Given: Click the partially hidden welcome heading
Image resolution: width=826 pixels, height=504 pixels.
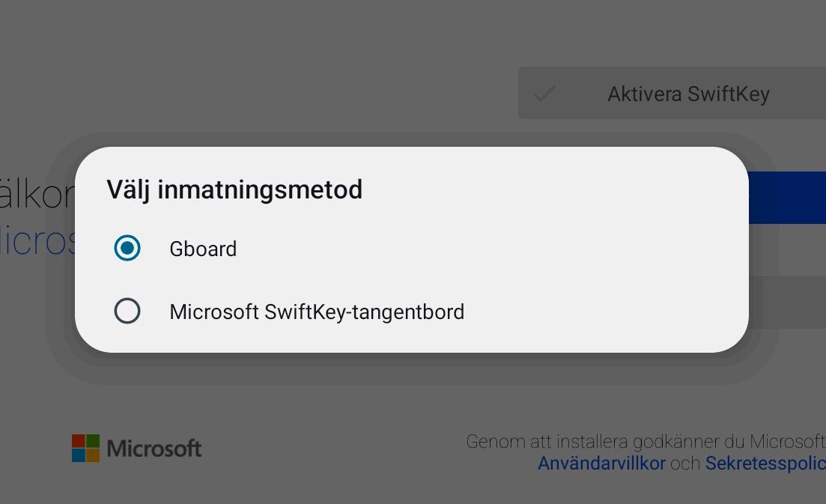Looking at the screenshot, I should pos(37,194).
